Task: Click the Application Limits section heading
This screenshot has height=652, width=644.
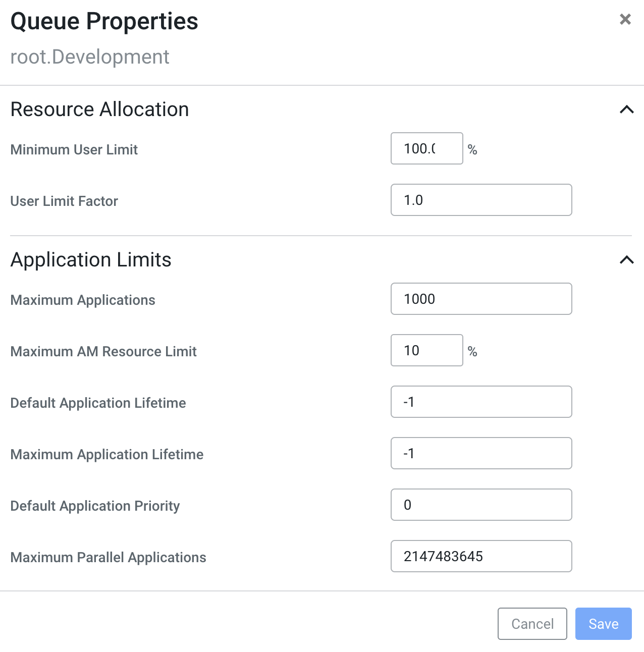Action: tap(91, 260)
